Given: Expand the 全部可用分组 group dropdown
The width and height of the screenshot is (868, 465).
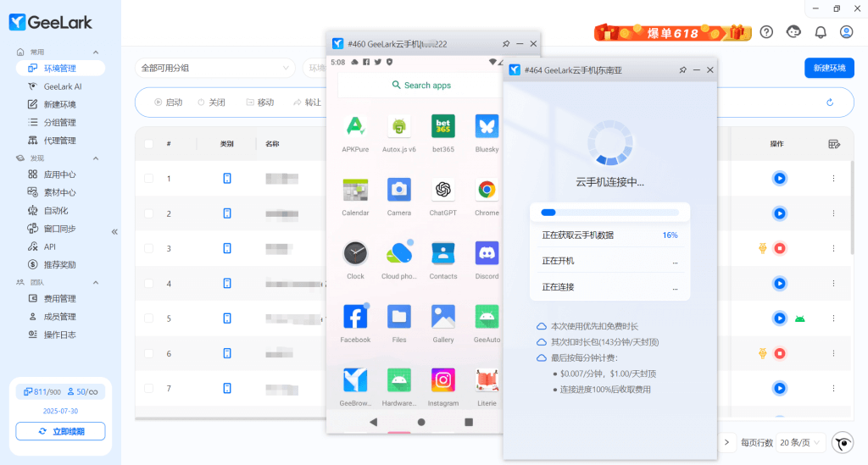Looking at the screenshot, I should 214,68.
